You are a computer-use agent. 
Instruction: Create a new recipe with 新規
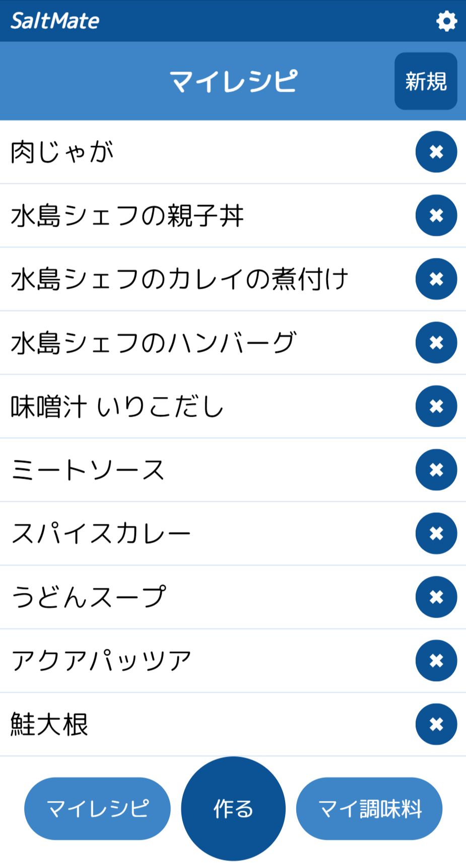[x=426, y=81]
